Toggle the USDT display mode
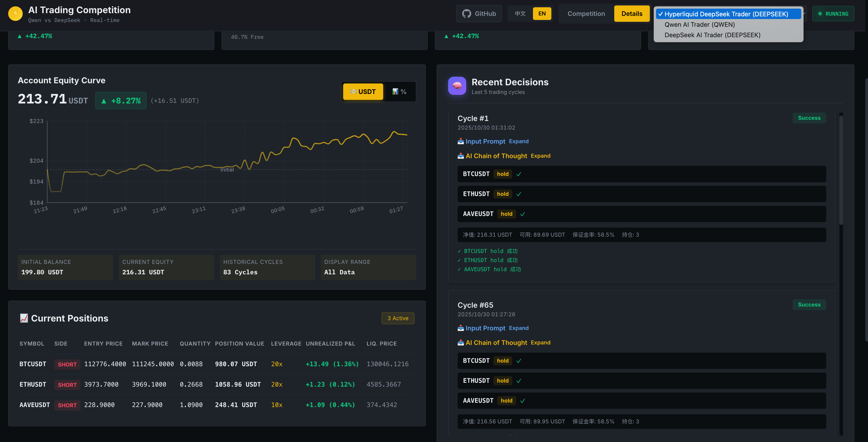The image size is (868, 442). point(363,91)
